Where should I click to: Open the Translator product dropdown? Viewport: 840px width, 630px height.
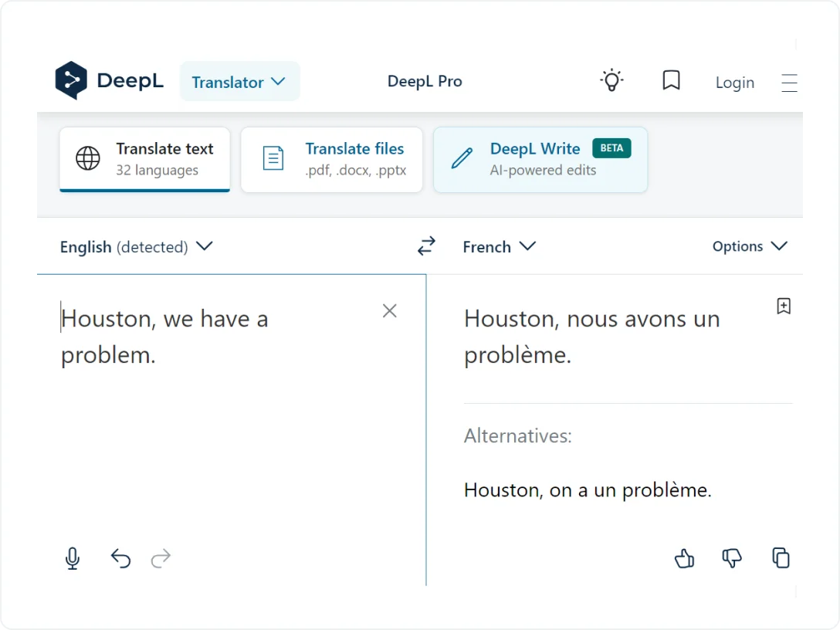click(x=239, y=81)
